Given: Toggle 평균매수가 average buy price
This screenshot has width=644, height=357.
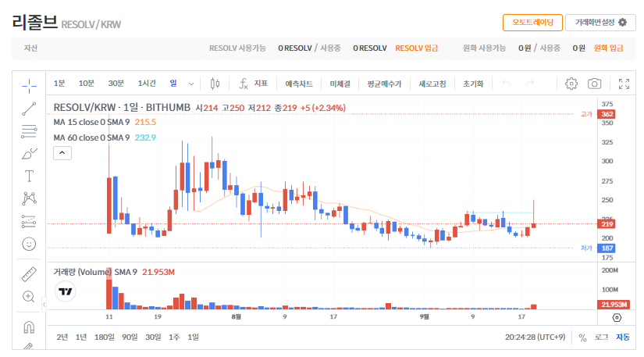Looking at the screenshot, I should point(384,84).
